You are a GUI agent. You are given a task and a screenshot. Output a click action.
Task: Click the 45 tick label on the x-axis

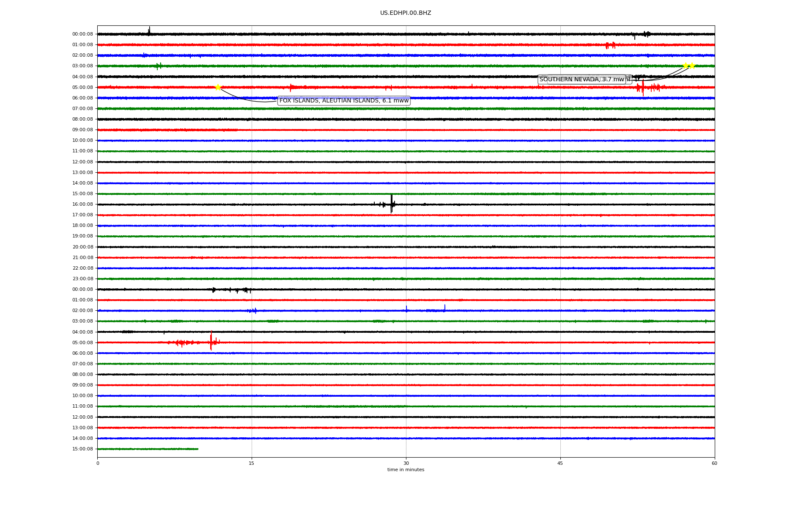560,463
